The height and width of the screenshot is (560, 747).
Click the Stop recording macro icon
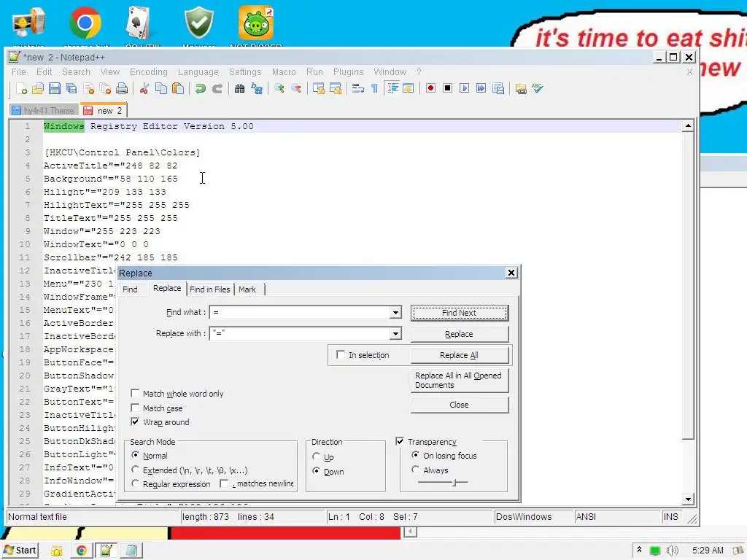coord(447,88)
